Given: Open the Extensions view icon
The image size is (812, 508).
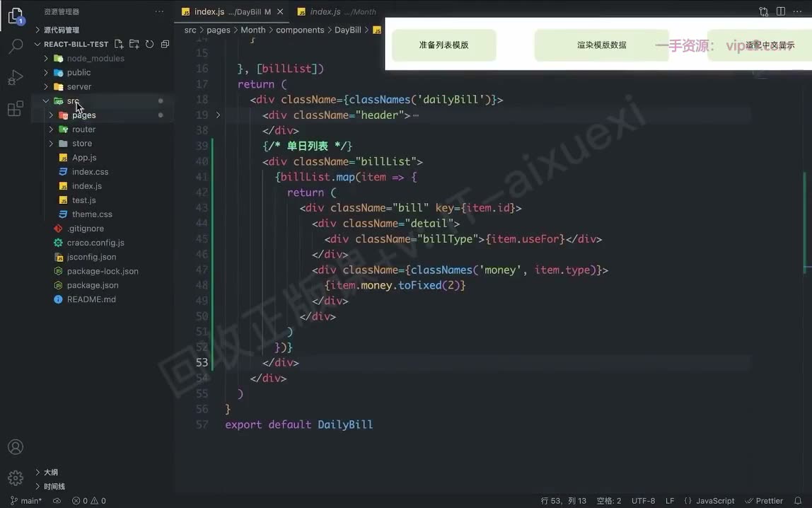Looking at the screenshot, I should pos(16,108).
